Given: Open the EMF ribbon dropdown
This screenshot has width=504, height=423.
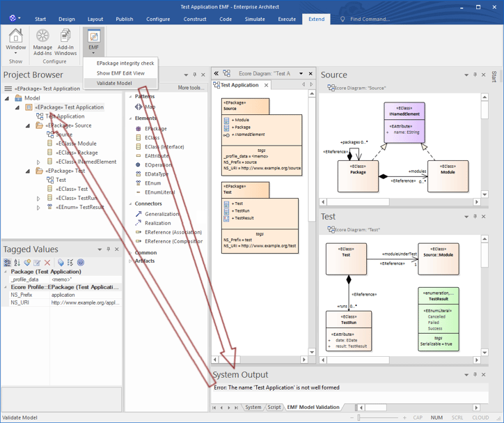Looking at the screenshot, I should tap(93, 41).
